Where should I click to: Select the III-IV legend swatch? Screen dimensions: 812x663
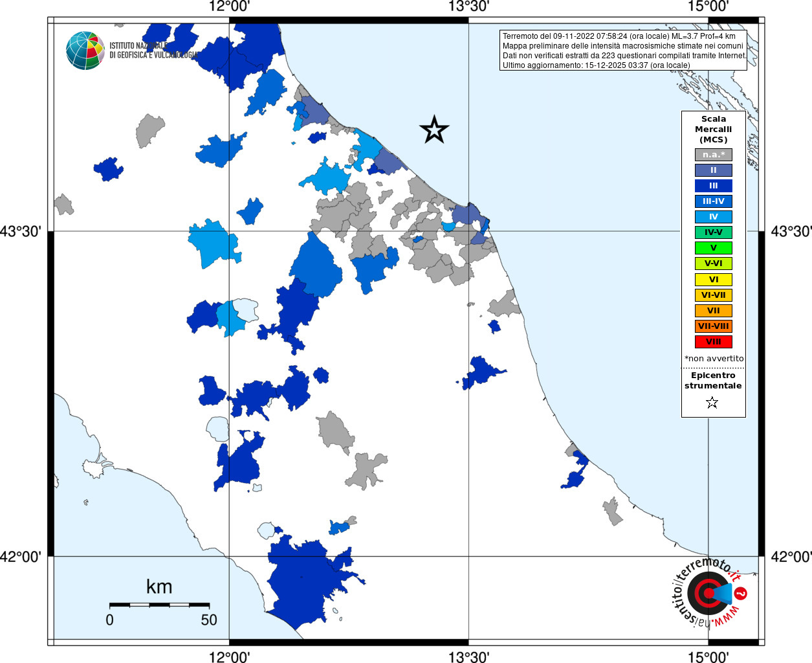click(x=714, y=201)
